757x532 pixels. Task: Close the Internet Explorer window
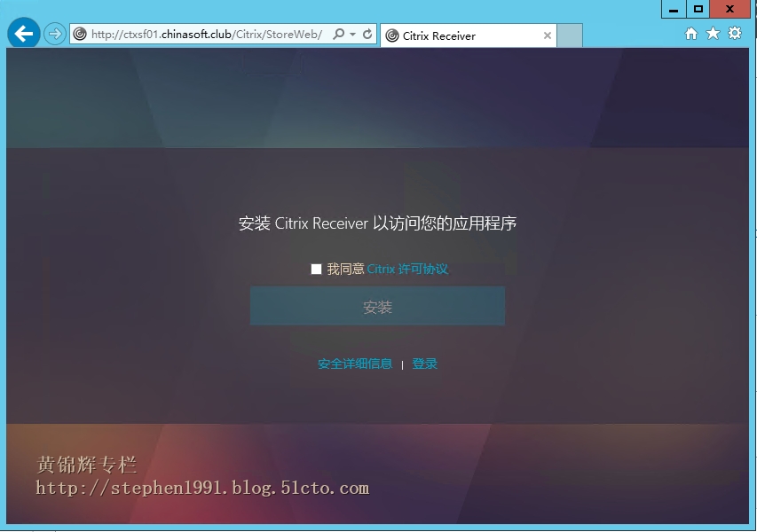pyautogui.click(x=730, y=9)
